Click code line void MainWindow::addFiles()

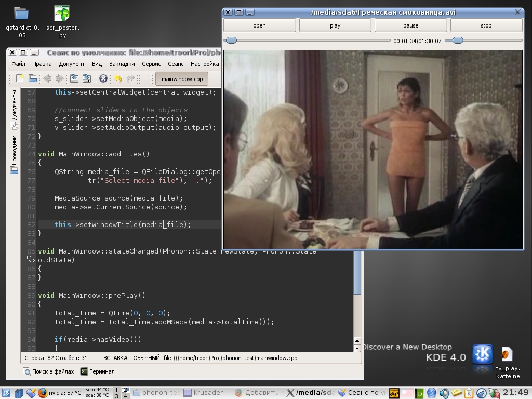pyautogui.click(x=94, y=154)
